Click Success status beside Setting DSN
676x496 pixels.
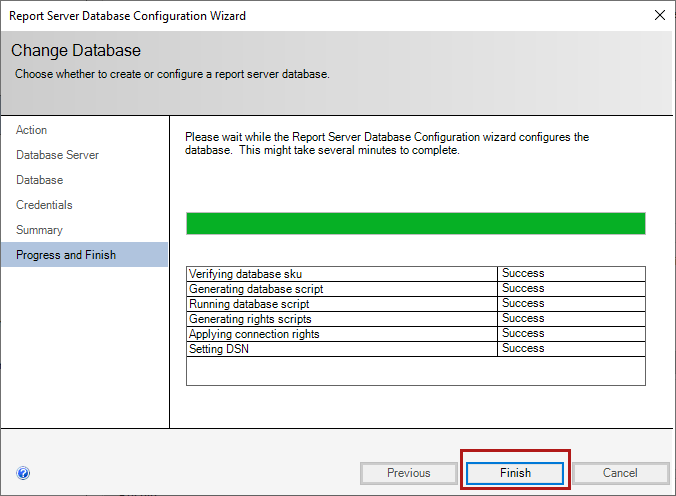tap(523, 349)
